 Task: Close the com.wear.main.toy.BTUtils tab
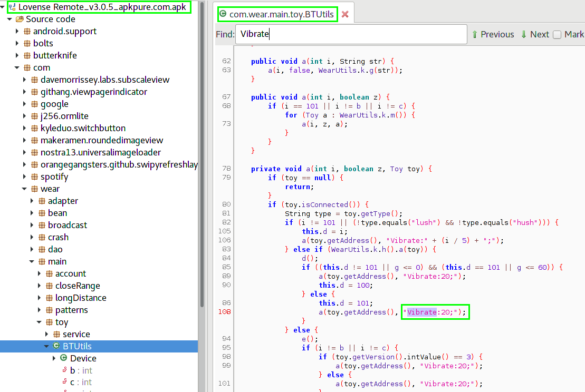pyautogui.click(x=345, y=15)
